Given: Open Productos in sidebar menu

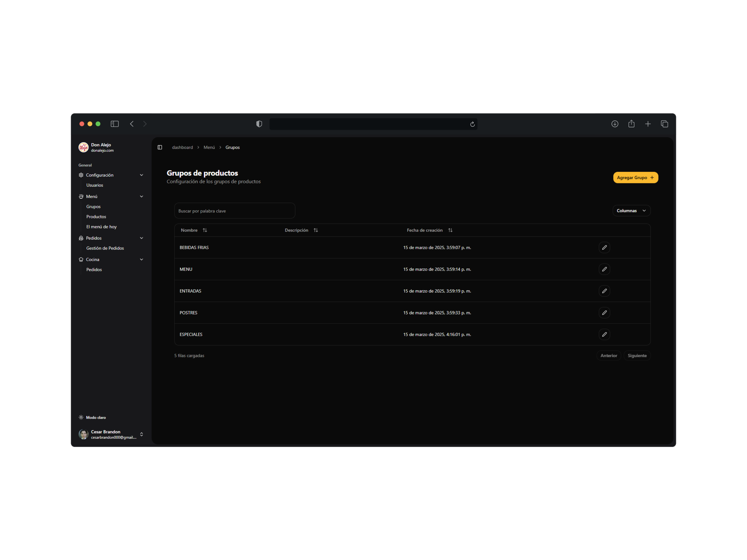Looking at the screenshot, I should pyautogui.click(x=96, y=217).
